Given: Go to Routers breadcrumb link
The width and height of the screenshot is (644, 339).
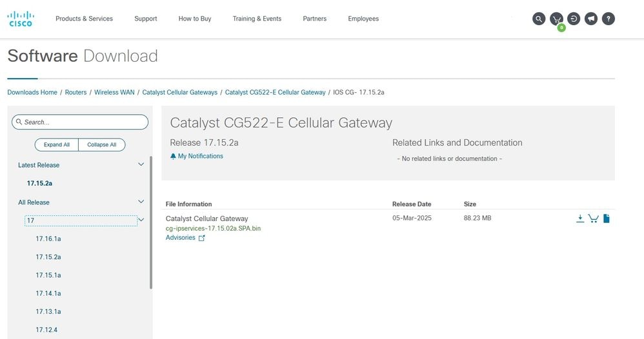Looking at the screenshot, I should tap(76, 92).
